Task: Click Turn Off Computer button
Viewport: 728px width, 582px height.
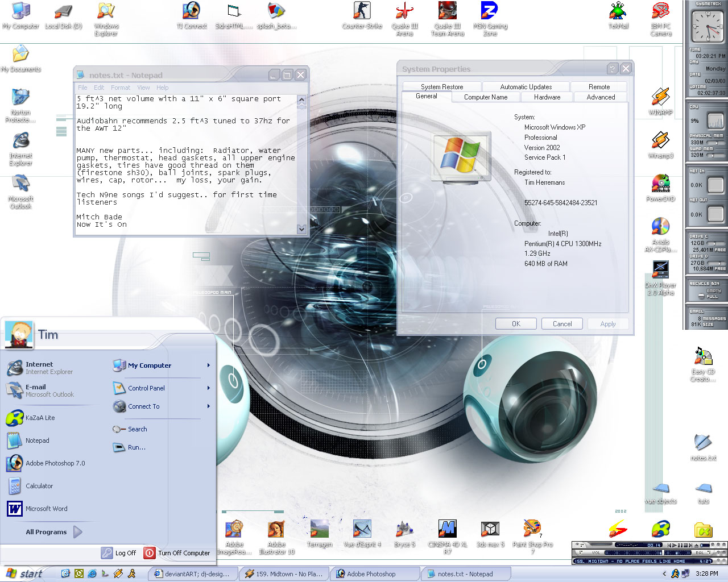Action: pyautogui.click(x=177, y=552)
